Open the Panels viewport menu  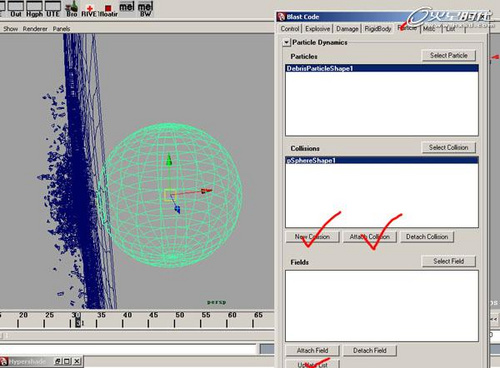61,29
